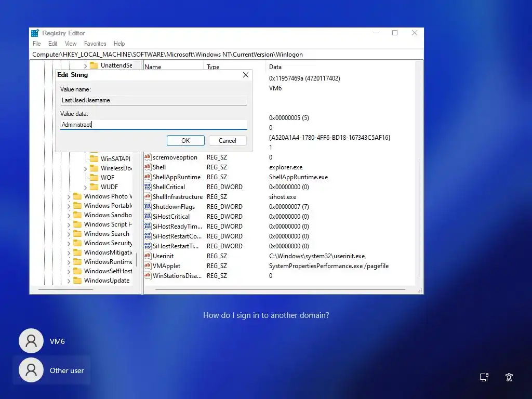Viewport: 532px width, 399px height.
Task: Click the Value data input field
Action: coord(154,125)
